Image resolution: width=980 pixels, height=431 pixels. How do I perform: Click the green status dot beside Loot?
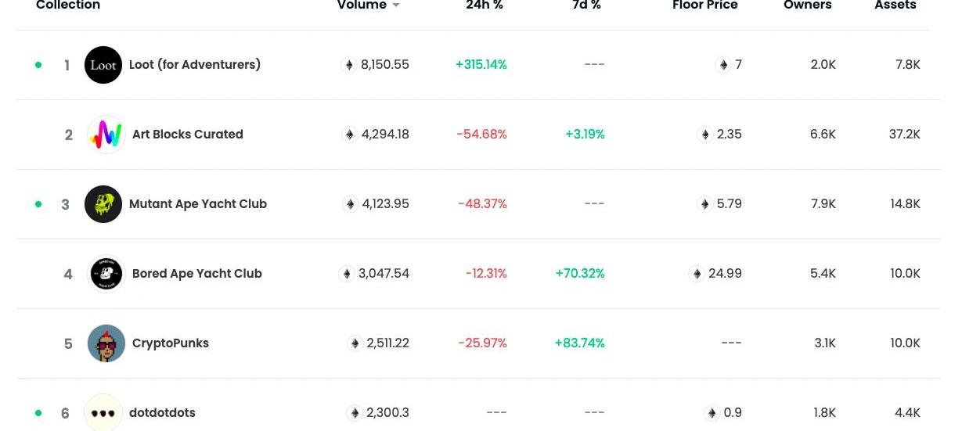tap(38, 65)
